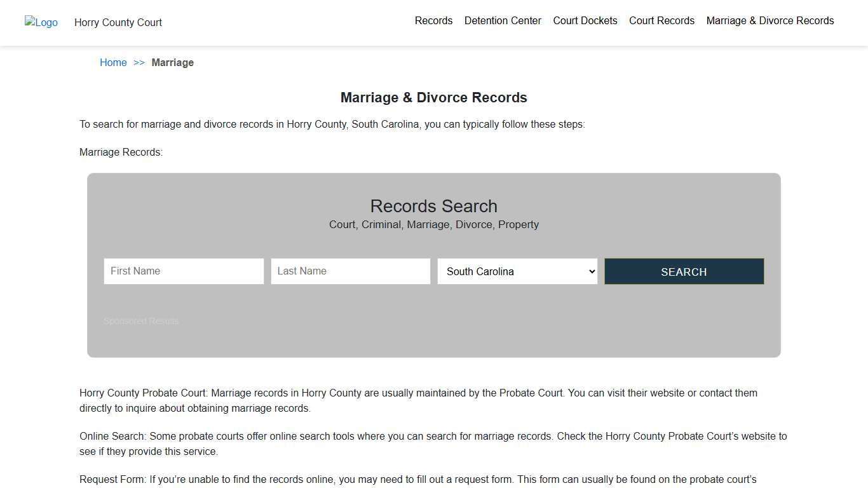This screenshot has width=868, height=488.
Task: Open the Records menu item
Action: click(433, 20)
